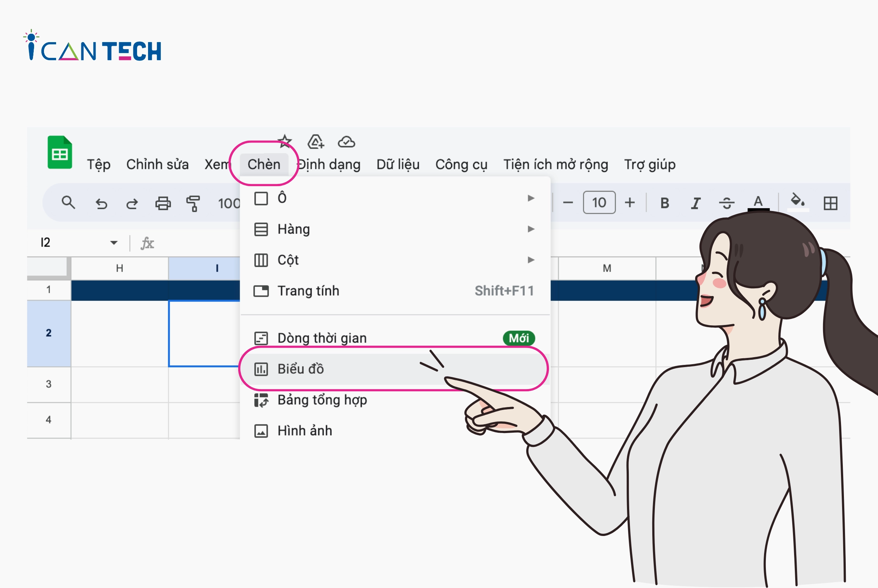This screenshot has width=878, height=588.
Task: Toggle italic formatting
Action: click(x=696, y=203)
